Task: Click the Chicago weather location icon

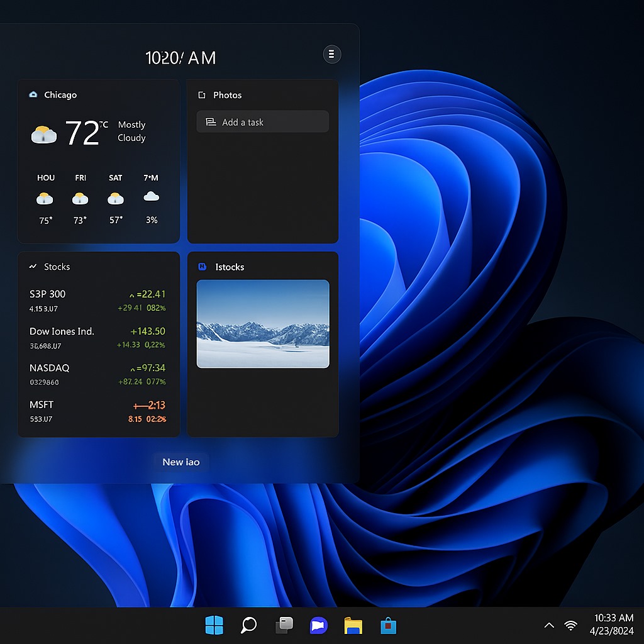Action: coord(33,95)
